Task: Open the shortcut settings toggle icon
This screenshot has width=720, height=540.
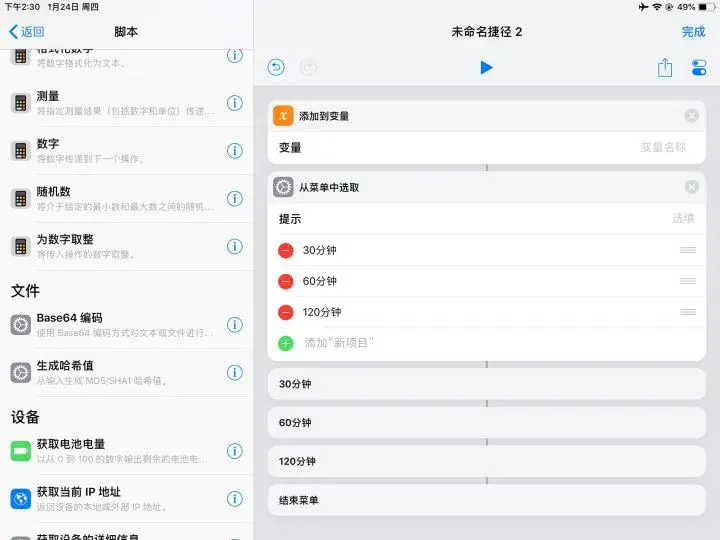Action: click(699, 68)
